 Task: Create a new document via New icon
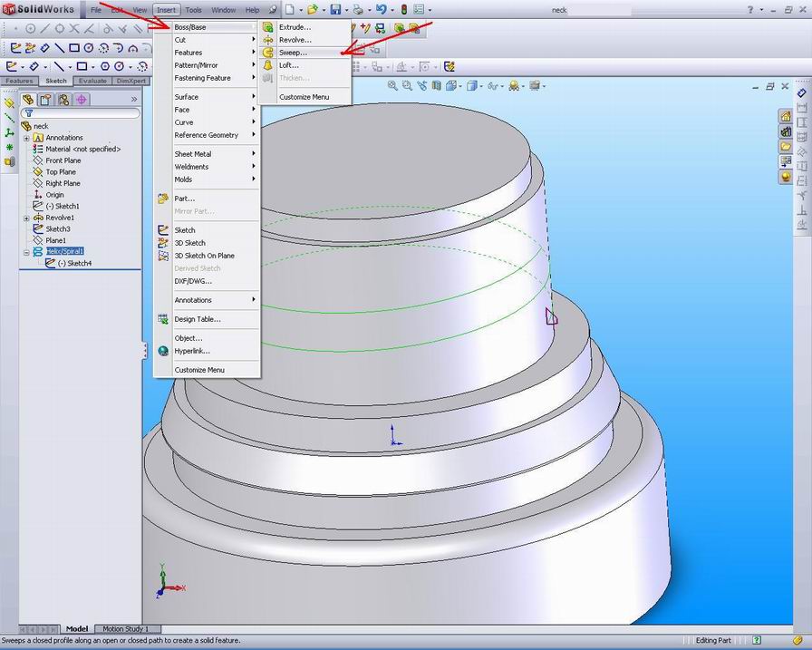pyautogui.click(x=290, y=10)
